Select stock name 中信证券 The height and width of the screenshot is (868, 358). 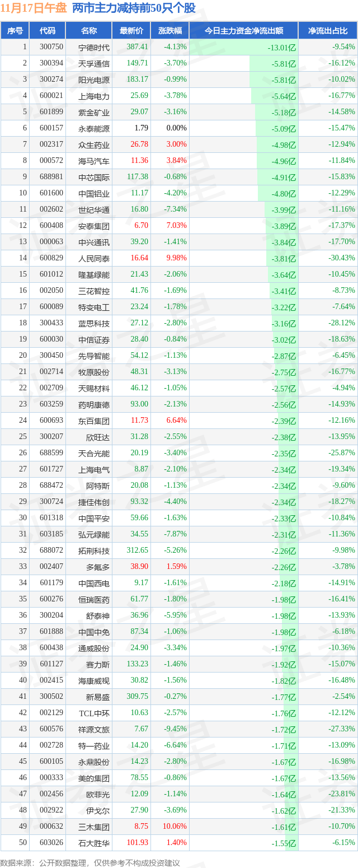click(x=94, y=339)
